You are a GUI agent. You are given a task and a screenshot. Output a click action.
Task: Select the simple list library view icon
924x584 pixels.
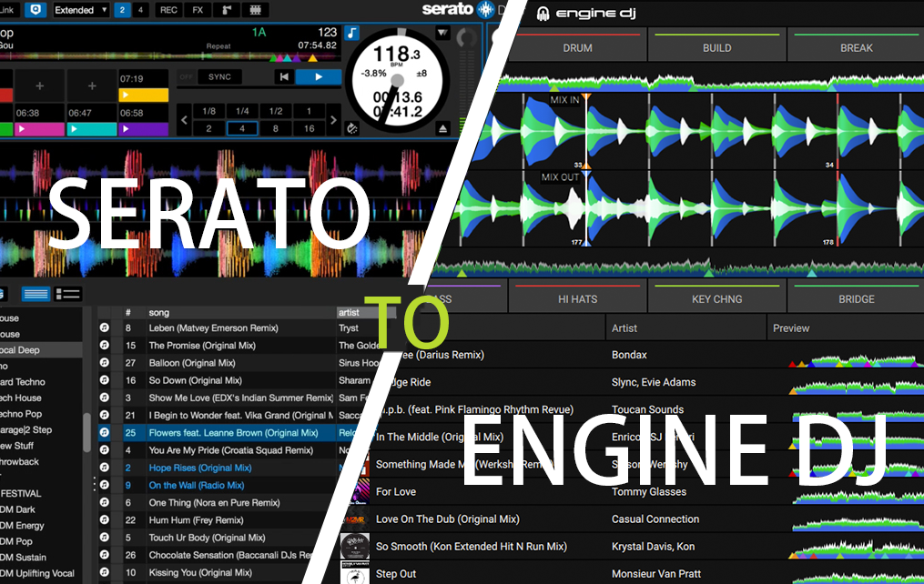click(36, 294)
